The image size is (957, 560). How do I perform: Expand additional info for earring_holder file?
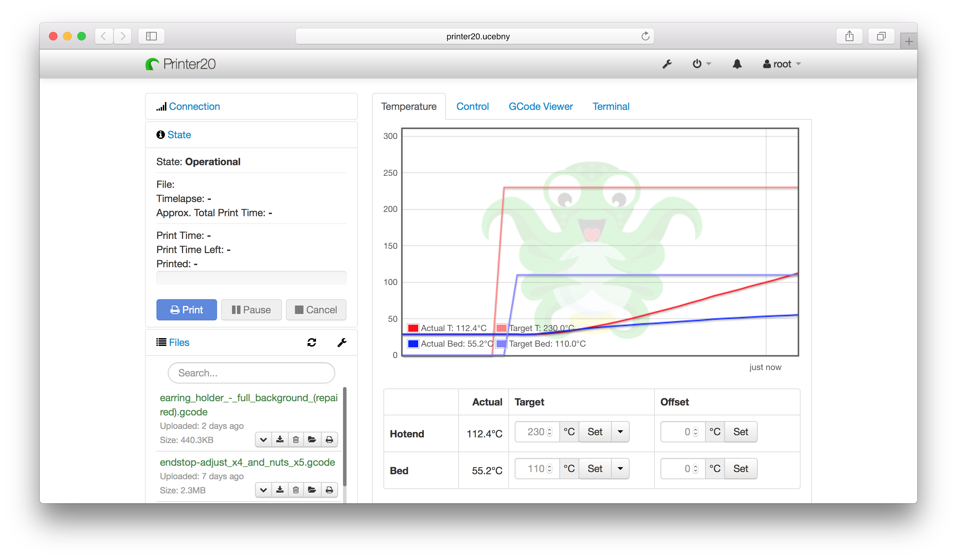(x=263, y=439)
